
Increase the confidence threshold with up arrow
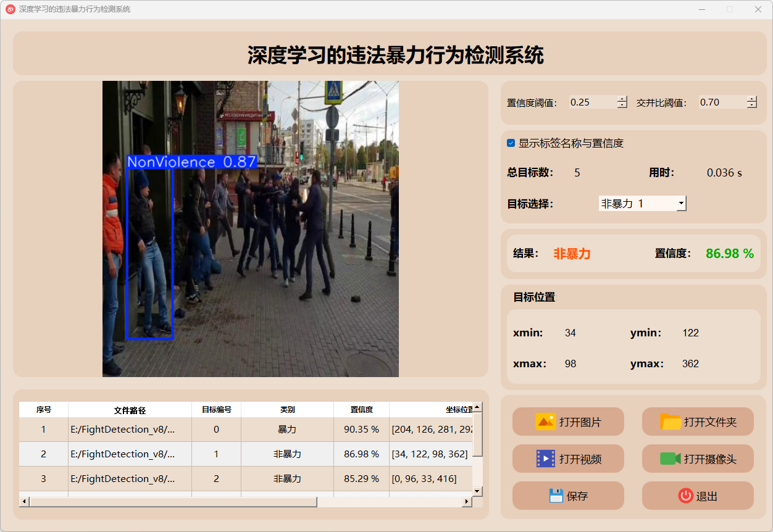pos(622,99)
